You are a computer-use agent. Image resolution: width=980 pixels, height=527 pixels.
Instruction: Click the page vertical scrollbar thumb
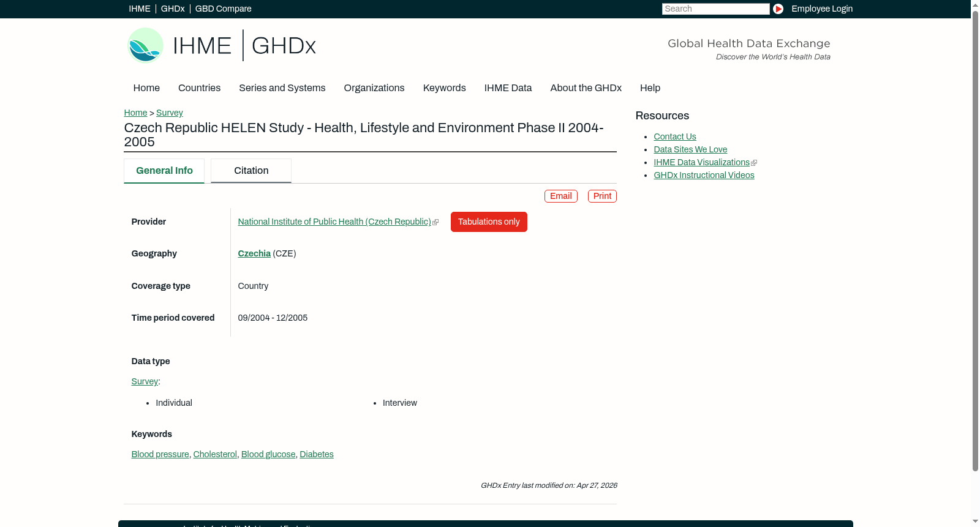coord(975,241)
